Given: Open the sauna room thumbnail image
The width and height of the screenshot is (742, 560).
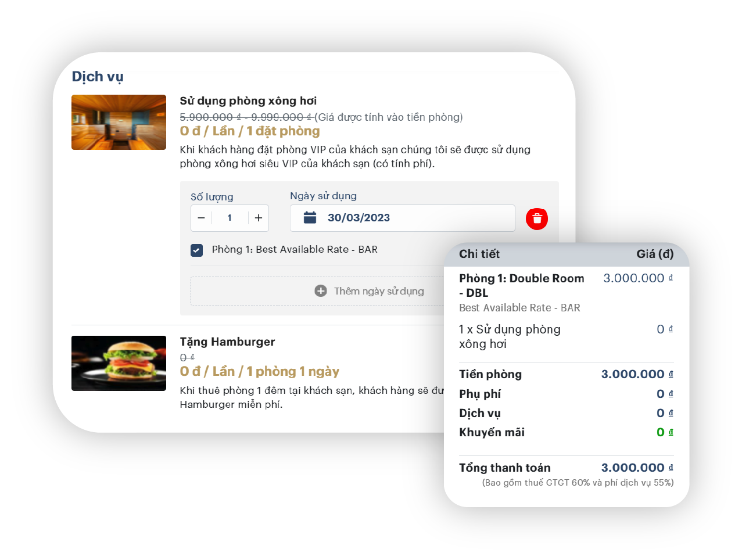Looking at the screenshot, I should coord(119,122).
